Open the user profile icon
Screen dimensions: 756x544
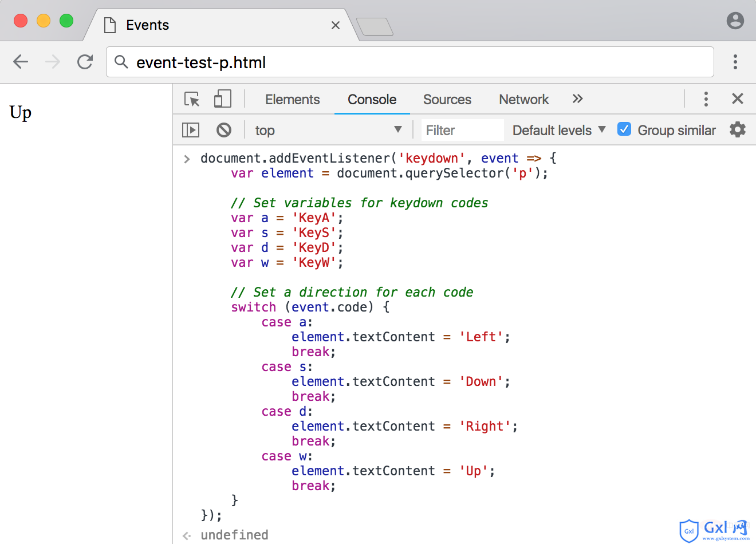[x=735, y=21]
